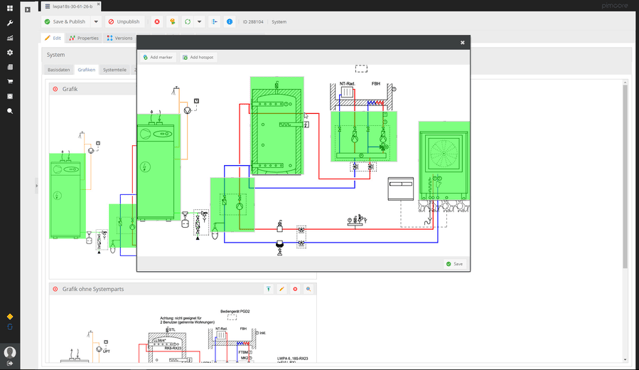Close the lwpa18s object tab
639x370 pixels.
[x=98, y=4]
